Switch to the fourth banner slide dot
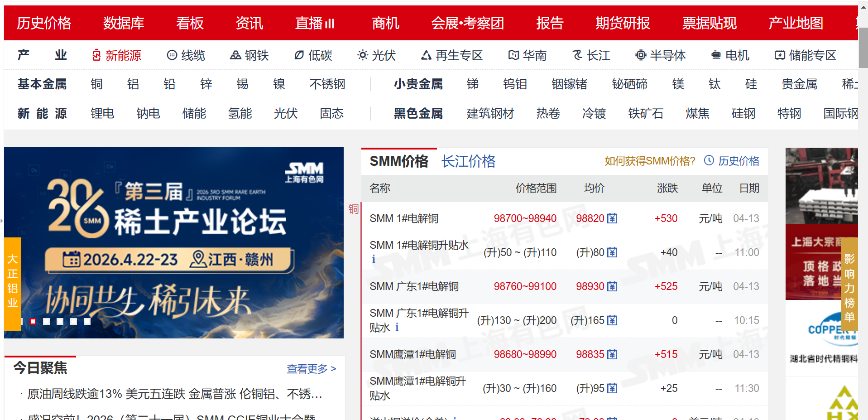Screen dimensions: 868x420 (x=60, y=321)
